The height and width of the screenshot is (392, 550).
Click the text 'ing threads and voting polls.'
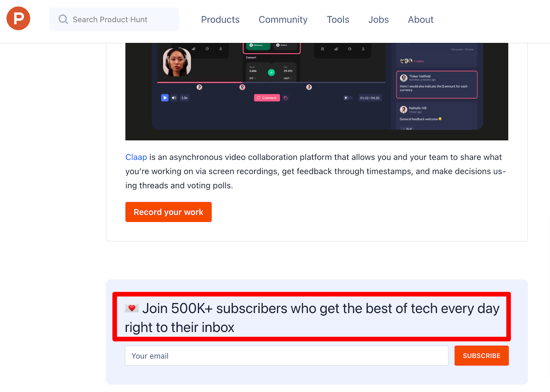click(x=179, y=186)
